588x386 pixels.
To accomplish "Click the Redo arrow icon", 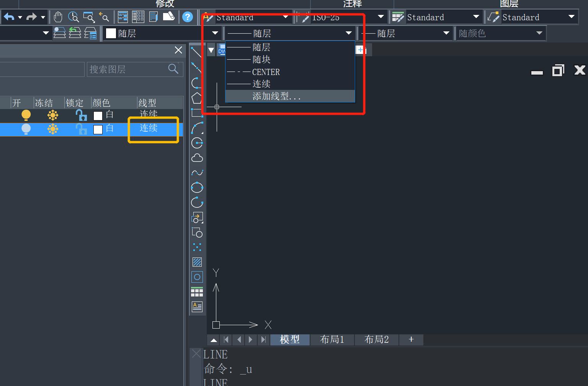I will (x=32, y=17).
